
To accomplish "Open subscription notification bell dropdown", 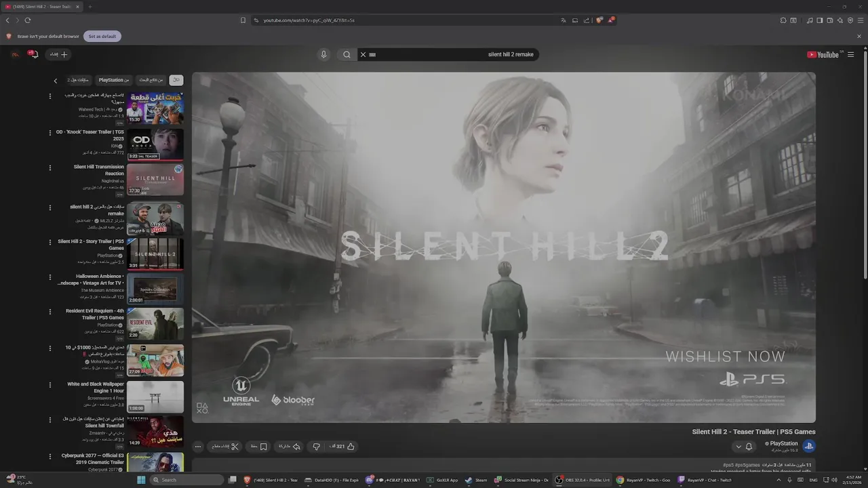I will pyautogui.click(x=744, y=447).
